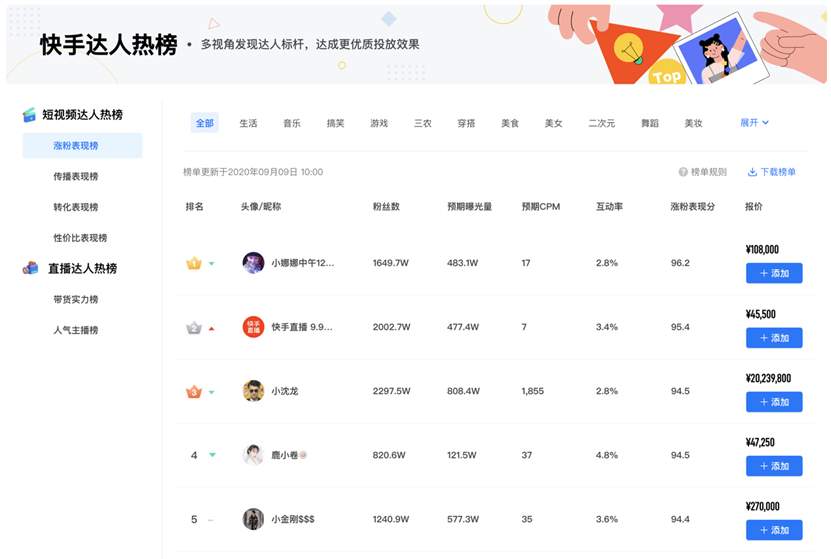The width and height of the screenshot is (831, 559).
Task: Click the gold crown rank 1 icon
Action: pos(194,263)
